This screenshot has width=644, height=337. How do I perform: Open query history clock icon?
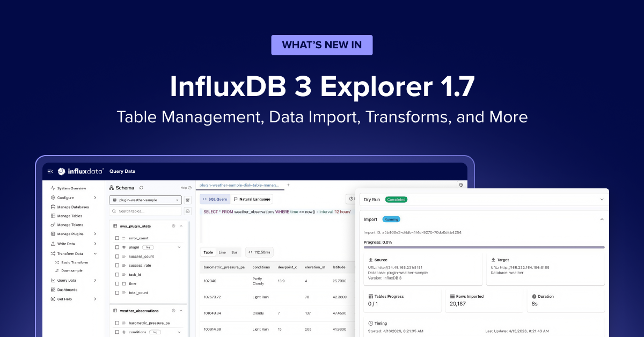tap(461, 185)
